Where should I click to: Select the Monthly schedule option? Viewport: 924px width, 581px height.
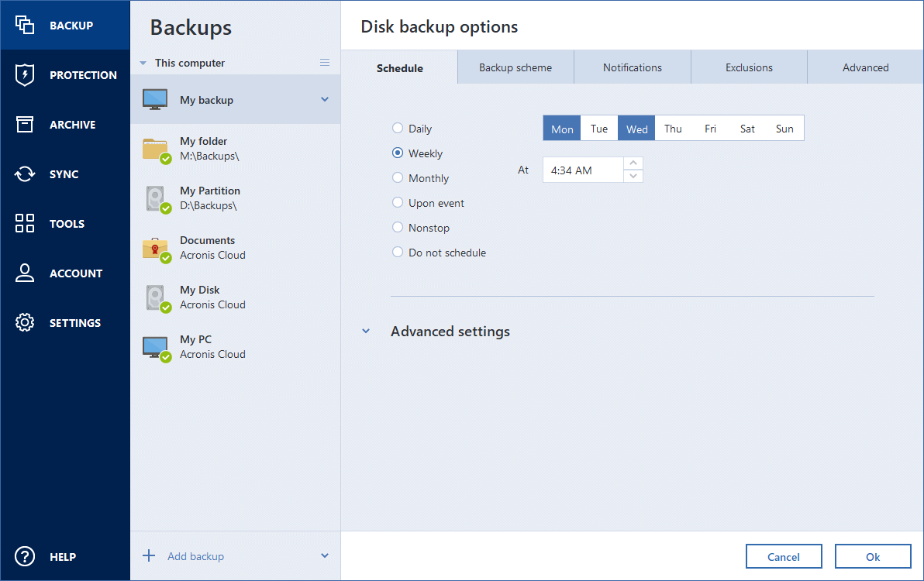(398, 178)
